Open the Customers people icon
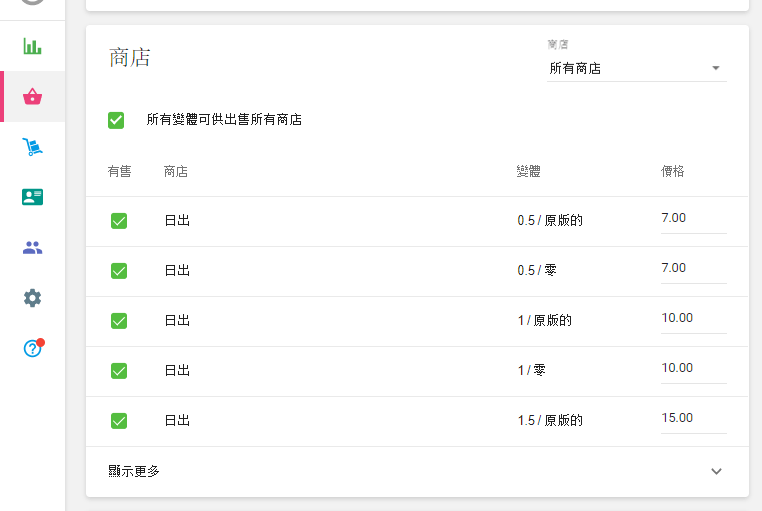This screenshot has height=511, width=762. point(32,247)
